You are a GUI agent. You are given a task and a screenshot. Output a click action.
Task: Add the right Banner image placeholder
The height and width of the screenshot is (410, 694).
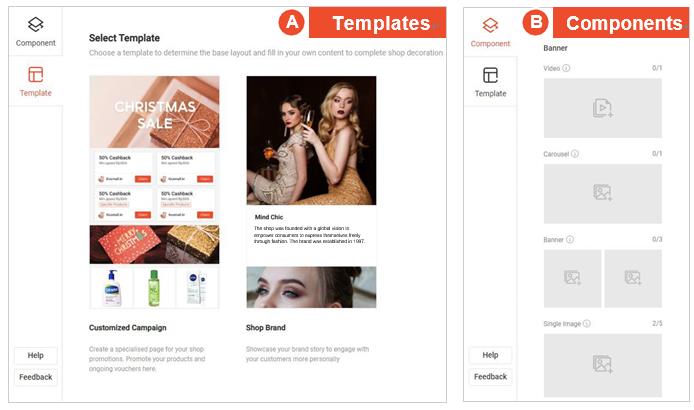click(633, 278)
